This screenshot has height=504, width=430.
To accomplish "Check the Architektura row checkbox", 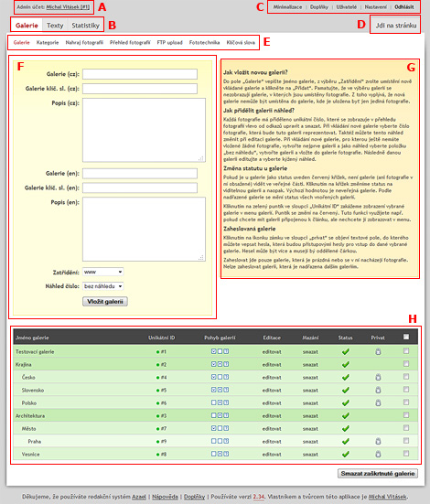I will pos(406,415).
